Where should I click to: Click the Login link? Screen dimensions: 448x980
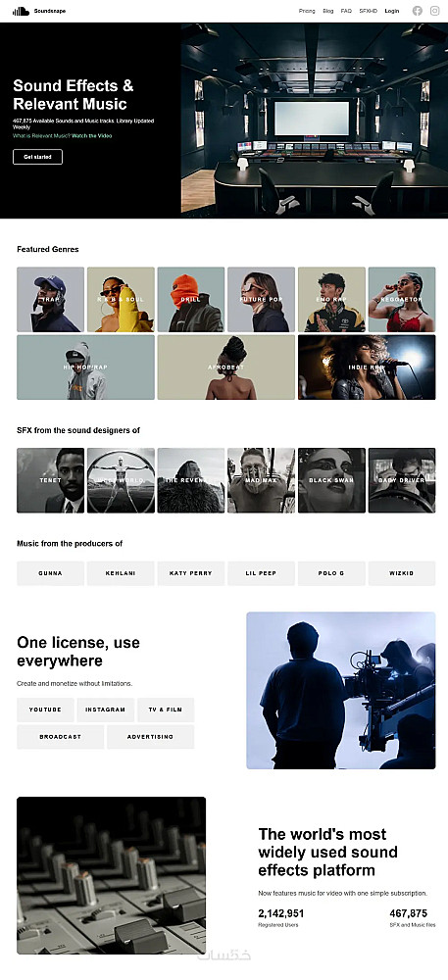pyautogui.click(x=392, y=11)
